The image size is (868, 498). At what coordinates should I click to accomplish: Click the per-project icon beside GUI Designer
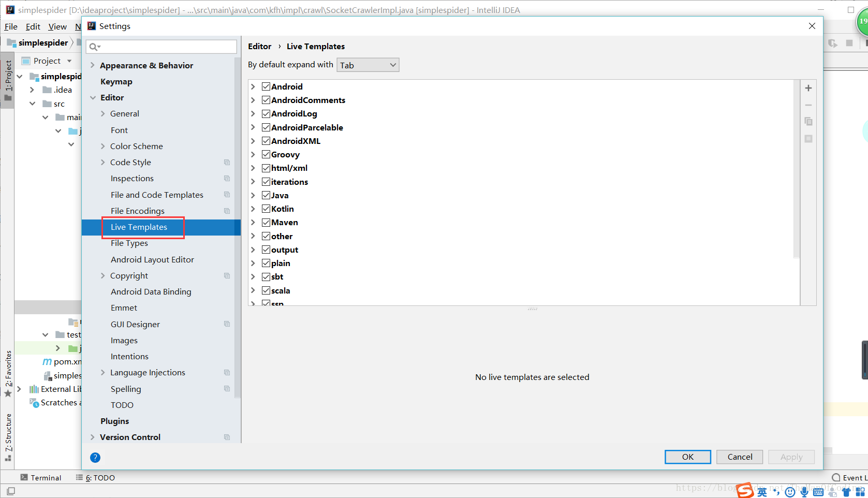(227, 324)
